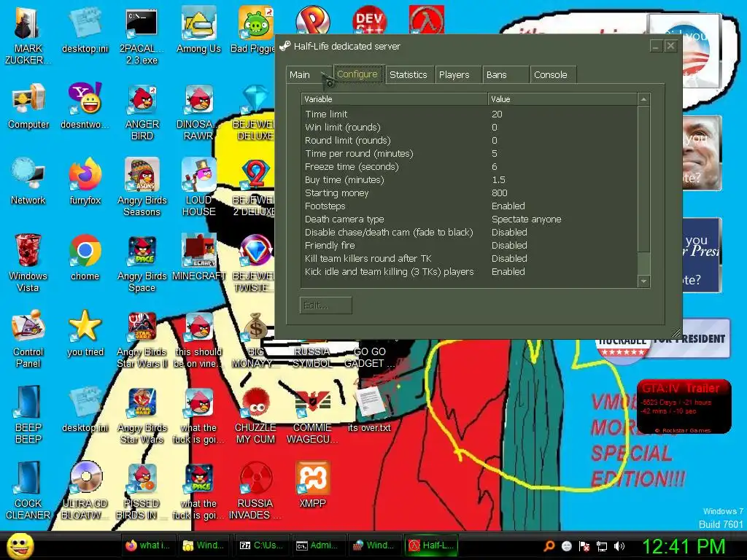
Task: Select the Footsteps row
Action: [470, 206]
